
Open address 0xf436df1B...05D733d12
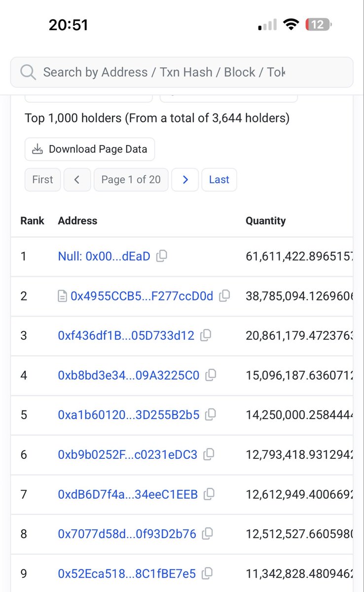click(126, 336)
